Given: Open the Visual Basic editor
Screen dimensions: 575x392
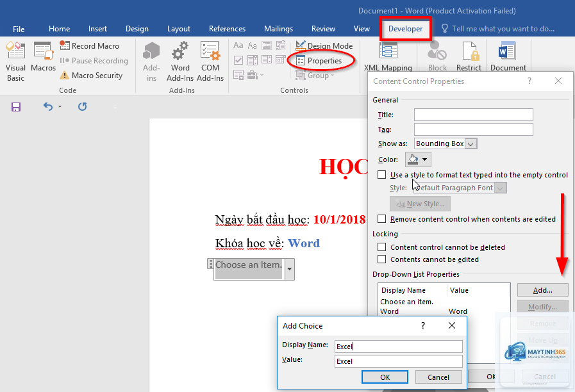Looking at the screenshot, I should coord(15,61).
